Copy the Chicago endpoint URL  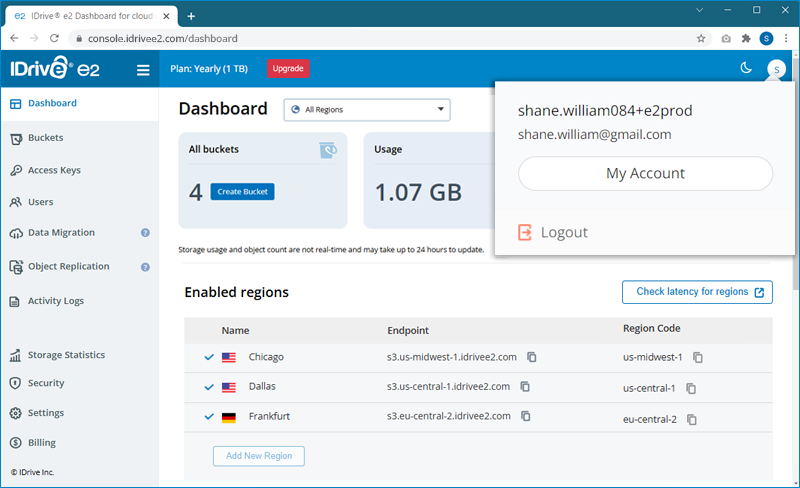coord(532,357)
